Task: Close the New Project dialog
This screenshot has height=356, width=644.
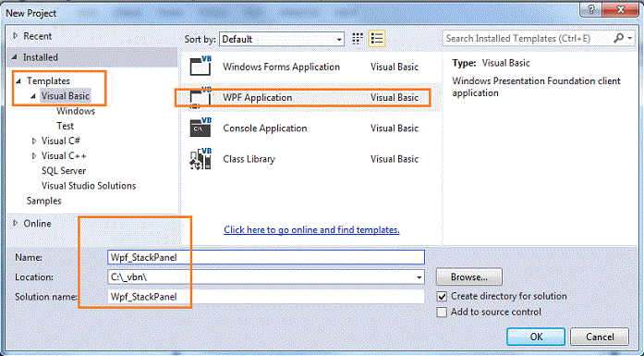Action: click(622, 9)
